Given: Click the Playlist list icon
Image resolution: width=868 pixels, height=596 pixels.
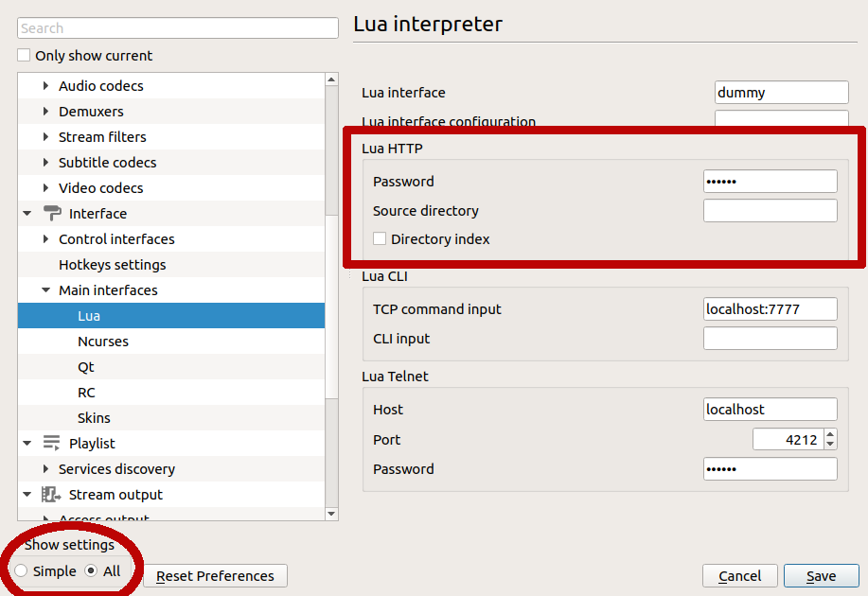Looking at the screenshot, I should tap(52, 444).
